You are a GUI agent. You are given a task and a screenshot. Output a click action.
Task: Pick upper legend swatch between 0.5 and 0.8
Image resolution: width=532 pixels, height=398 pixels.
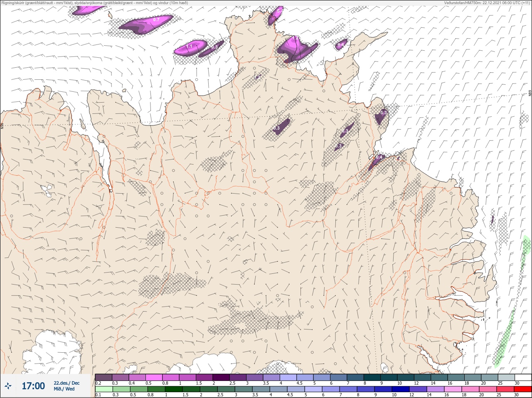click(154, 377)
